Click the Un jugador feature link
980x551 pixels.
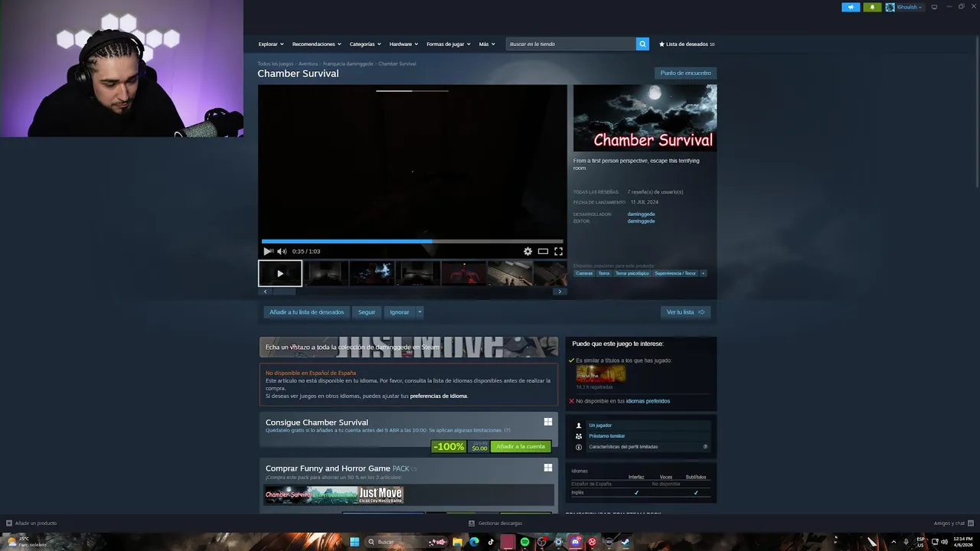(x=600, y=425)
